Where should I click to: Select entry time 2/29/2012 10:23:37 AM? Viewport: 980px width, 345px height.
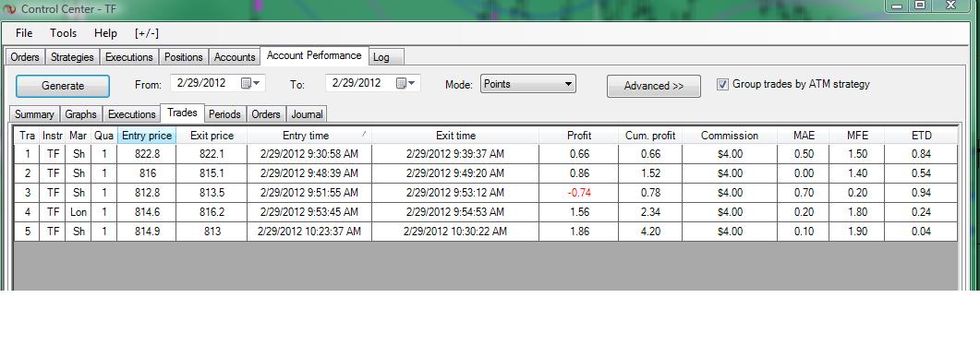point(309,232)
